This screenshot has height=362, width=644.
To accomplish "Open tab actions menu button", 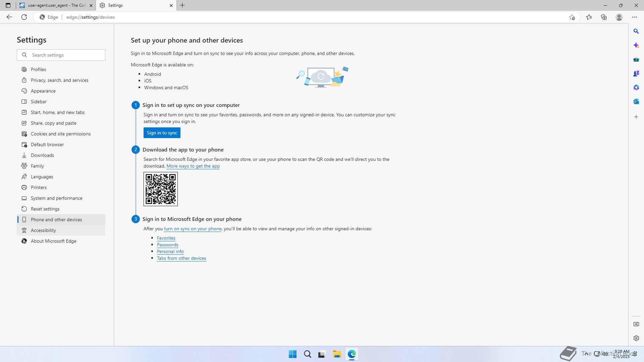I will point(8,5).
